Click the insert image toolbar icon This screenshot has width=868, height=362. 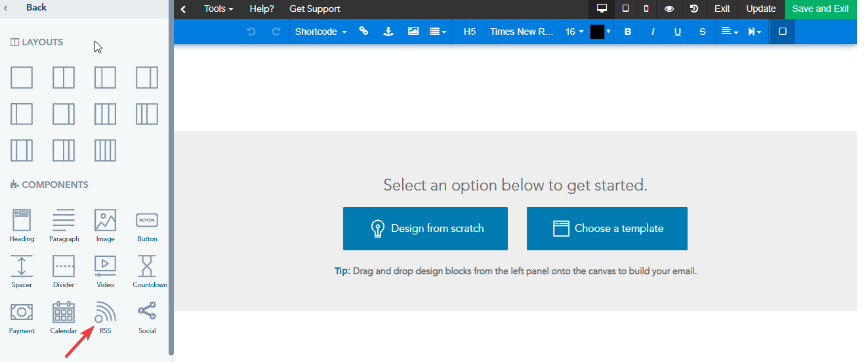413,32
